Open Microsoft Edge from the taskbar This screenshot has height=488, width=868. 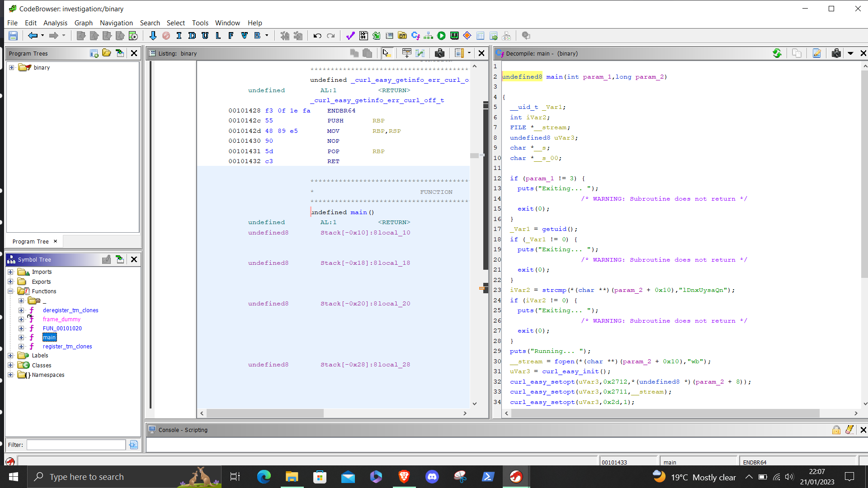tap(264, 477)
